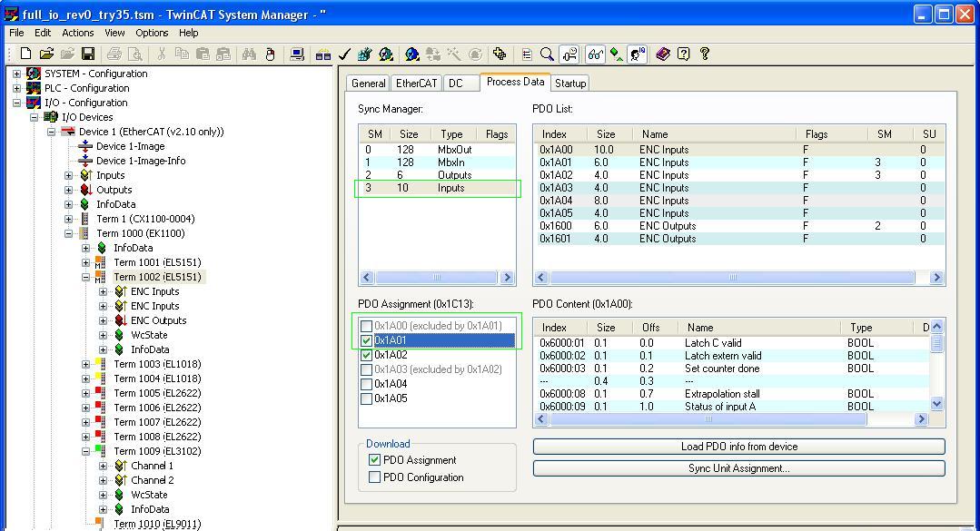The image size is (980, 531).
Task: Click the Check Configuration checkmark icon
Action: click(343, 54)
